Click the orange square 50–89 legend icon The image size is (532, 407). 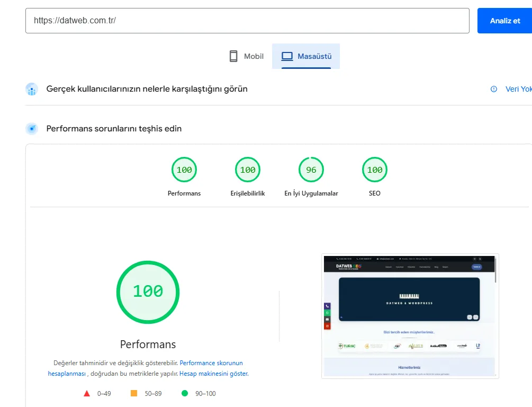point(134,393)
